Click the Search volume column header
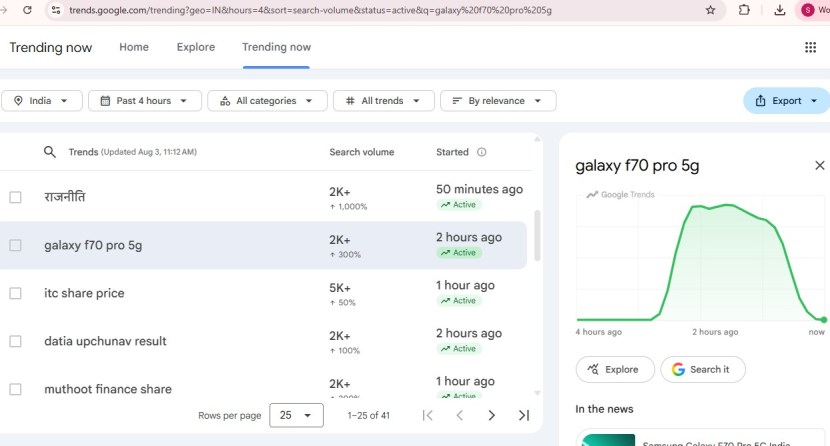This screenshot has width=830, height=446. coord(362,152)
